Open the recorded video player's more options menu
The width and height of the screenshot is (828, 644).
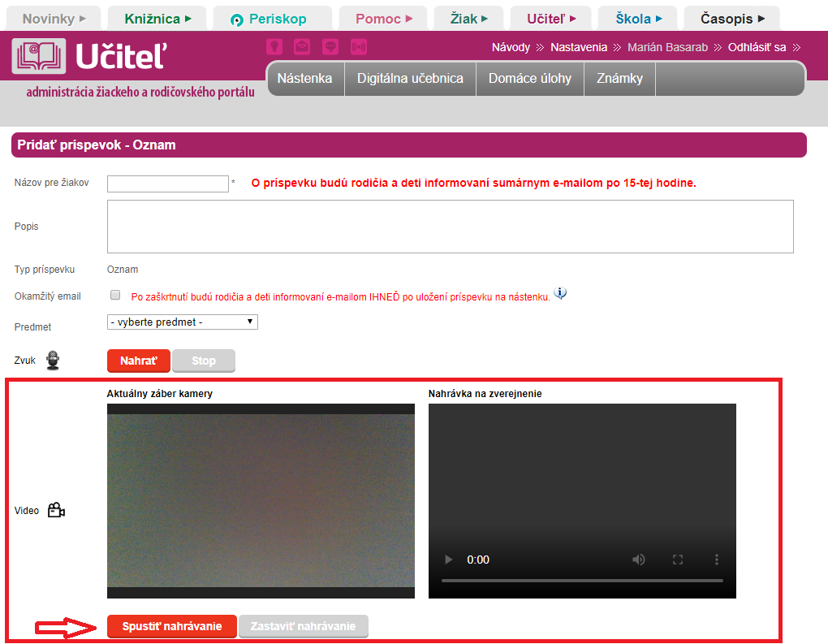point(717,560)
